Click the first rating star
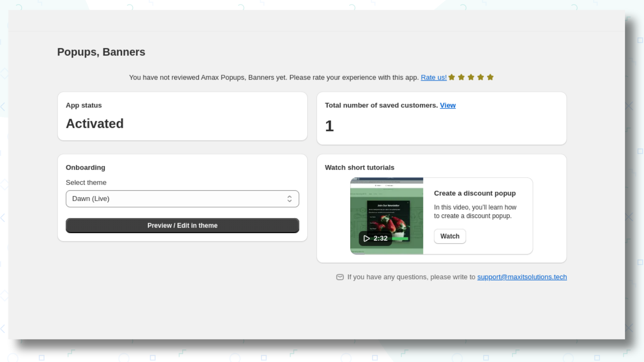Viewport: 644px width, 362px height. tap(452, 77)
